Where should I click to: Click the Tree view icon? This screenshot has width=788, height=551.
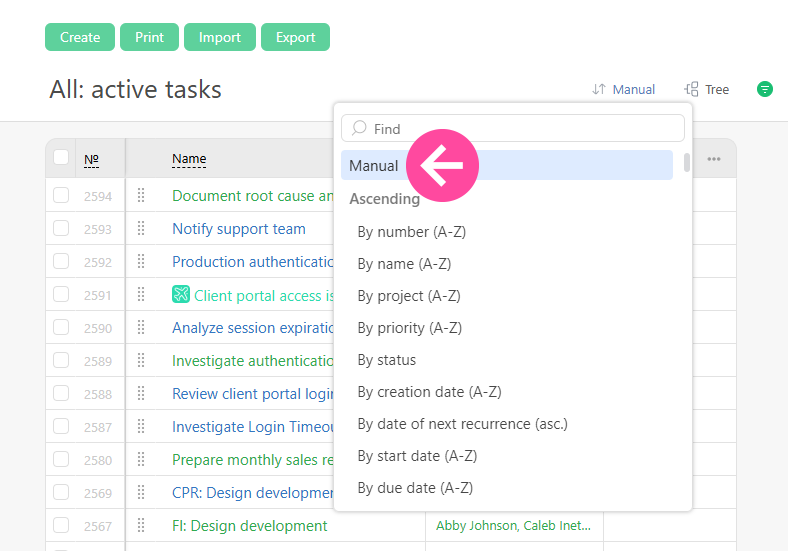coord(691,89)
